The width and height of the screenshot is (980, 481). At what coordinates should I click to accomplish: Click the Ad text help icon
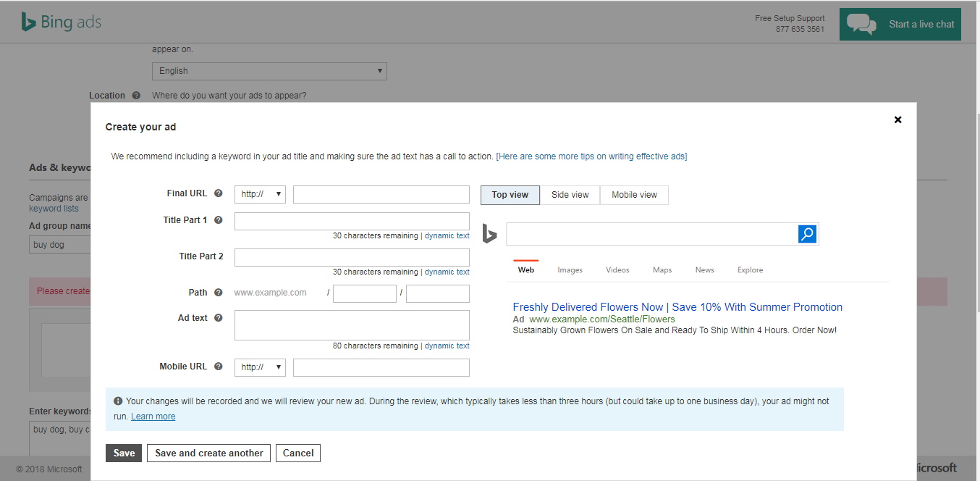[219, 318]
